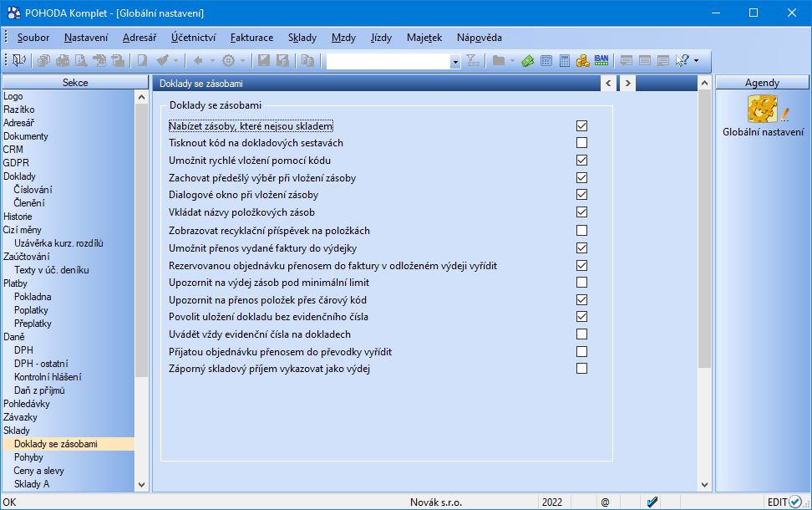Click the first grayed note comment icon
Image resolution: width=812 pixels, height=510 pixels.
626,61
